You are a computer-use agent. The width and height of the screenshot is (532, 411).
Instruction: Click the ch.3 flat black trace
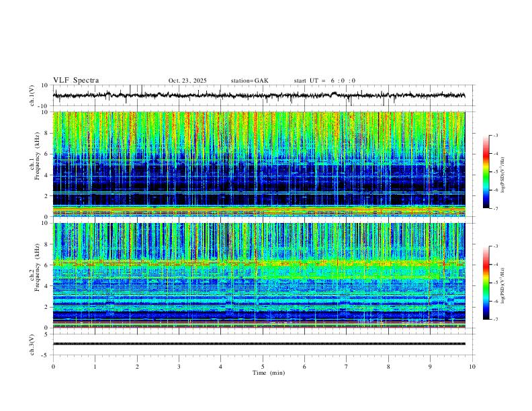259,344
